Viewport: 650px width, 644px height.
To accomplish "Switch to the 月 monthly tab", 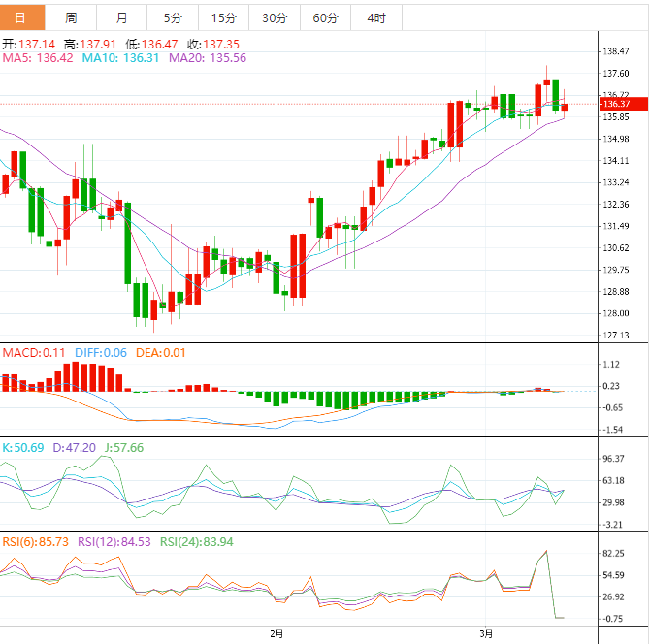I will pos(122,17).
